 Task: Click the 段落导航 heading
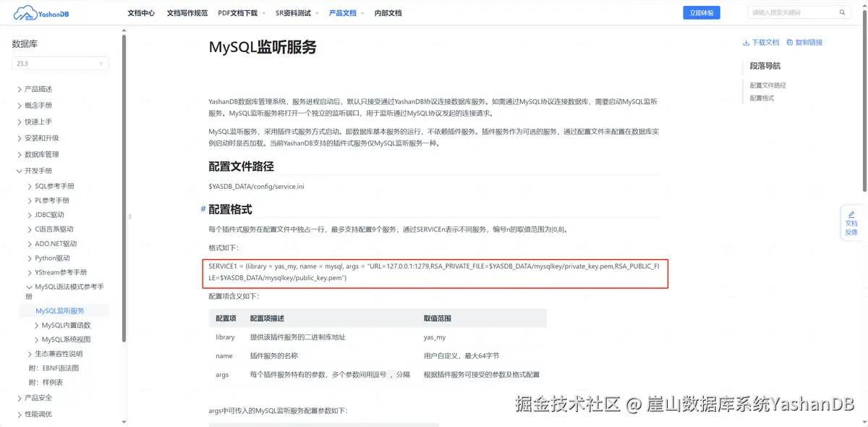click(x=765, y=66)
